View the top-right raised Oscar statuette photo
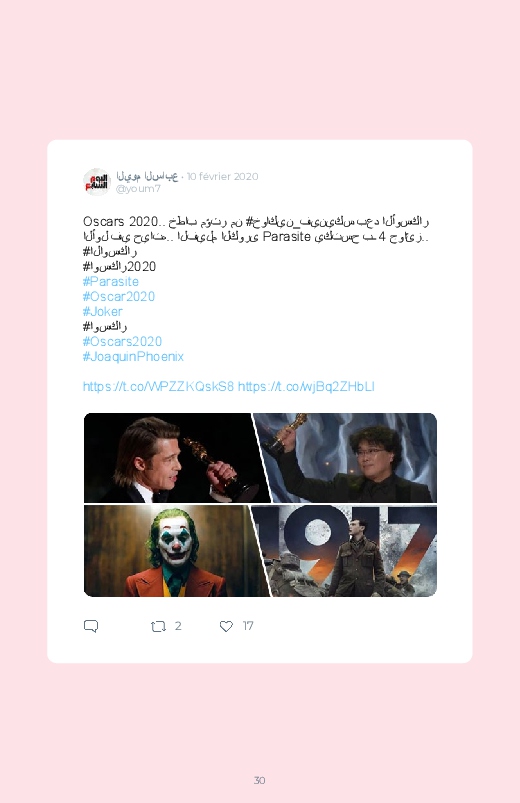Viewport: 520px width, 803px height. coord(347,458)
